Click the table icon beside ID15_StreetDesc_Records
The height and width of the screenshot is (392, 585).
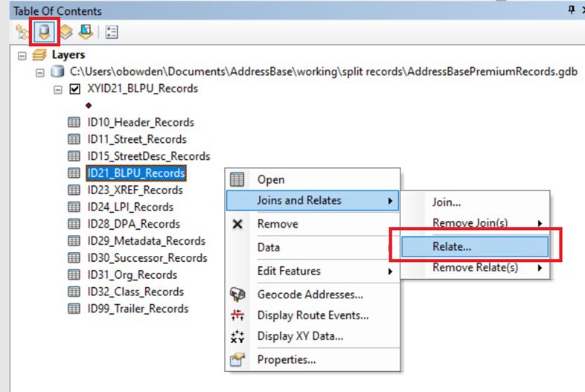(x=74, y=156)
